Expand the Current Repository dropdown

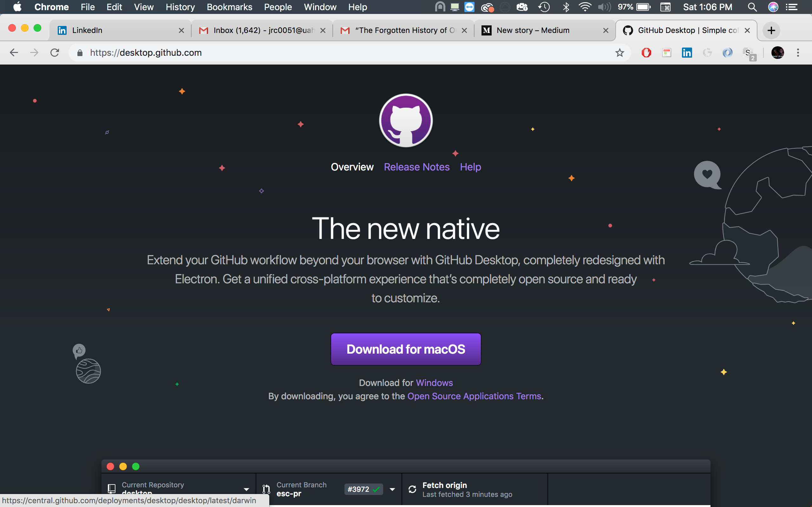246,489
